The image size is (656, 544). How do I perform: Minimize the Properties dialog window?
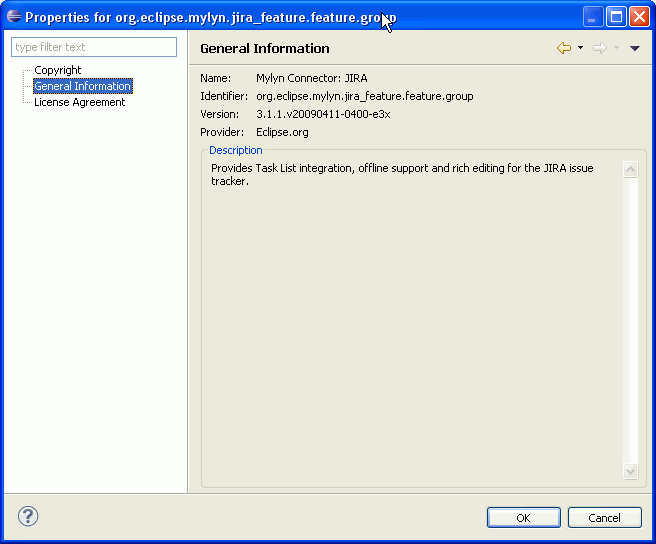(593, 17)
